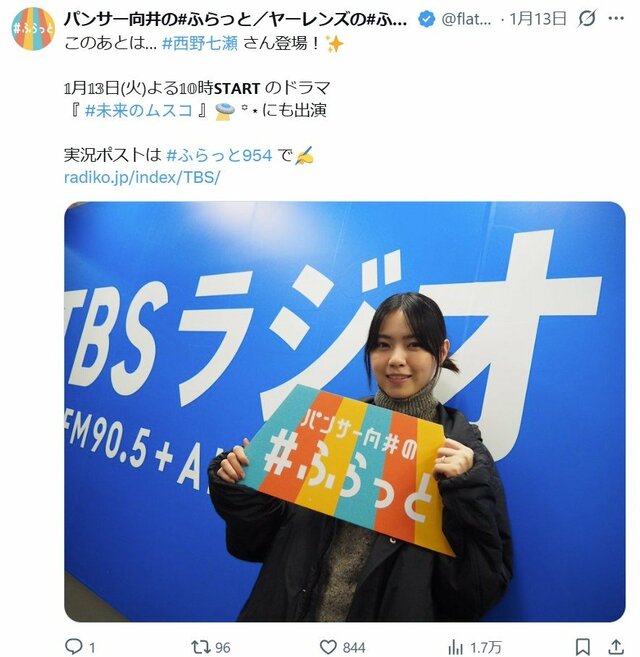The image size is (640, 657).
Task: Click the #ふらっと profile avatar
Action: (33, 28)
